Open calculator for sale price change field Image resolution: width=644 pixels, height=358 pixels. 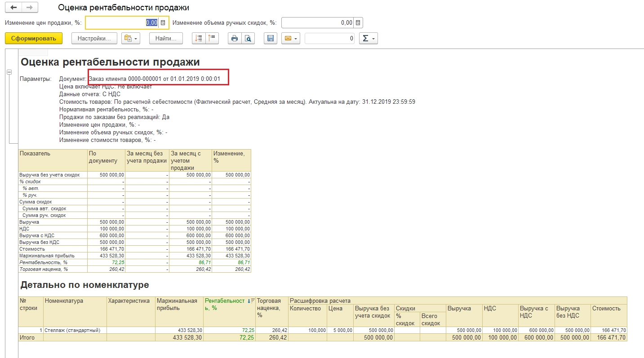point(163,23)
